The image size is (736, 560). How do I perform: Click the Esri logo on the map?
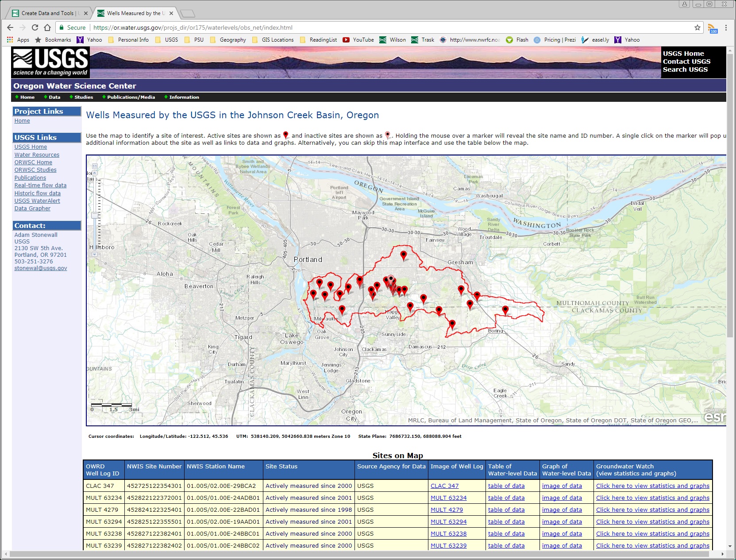[x=715, y=417]
